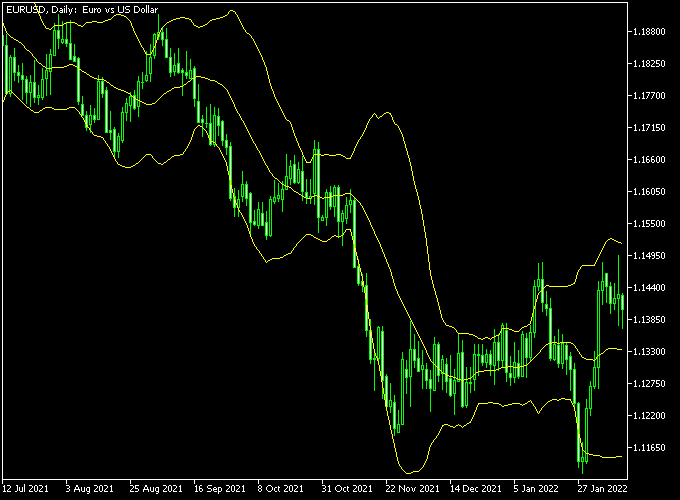
Task: Click the '31 Oct 2021' date label
Action: [x=347, y=489]
